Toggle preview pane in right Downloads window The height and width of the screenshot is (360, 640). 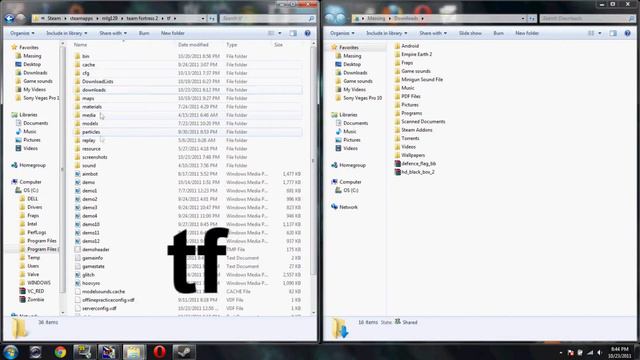(613, 33)
